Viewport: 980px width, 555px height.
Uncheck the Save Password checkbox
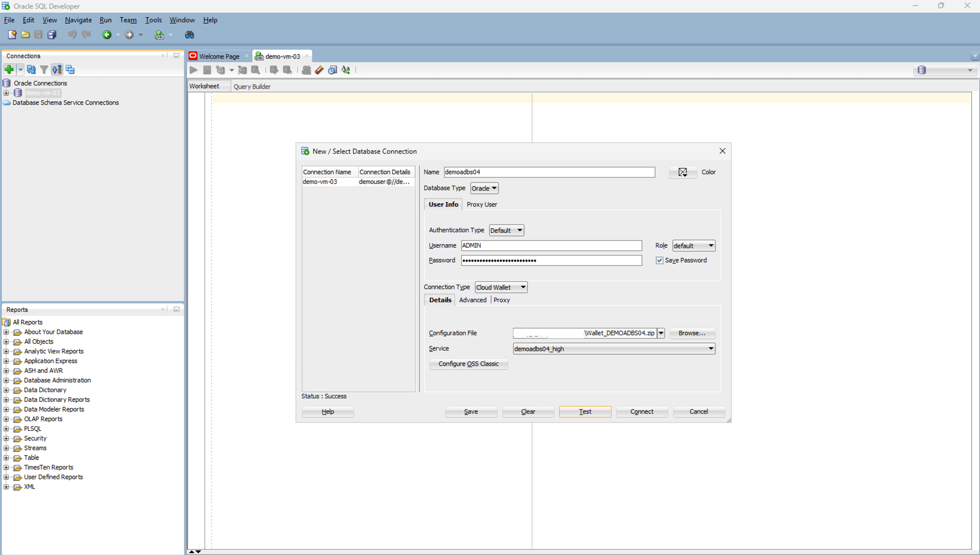tap(659, 260)
